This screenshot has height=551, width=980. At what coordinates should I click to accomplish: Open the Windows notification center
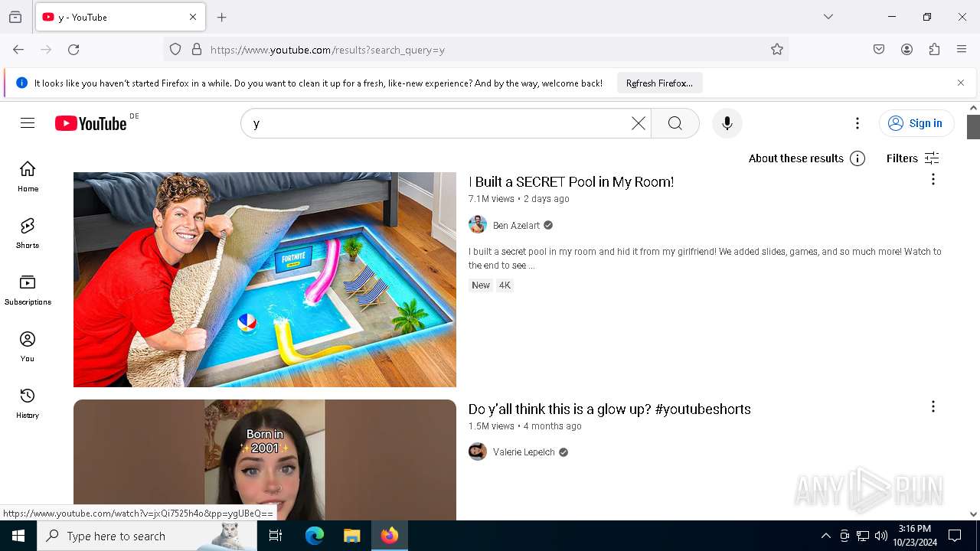click(x=955, y=536)
